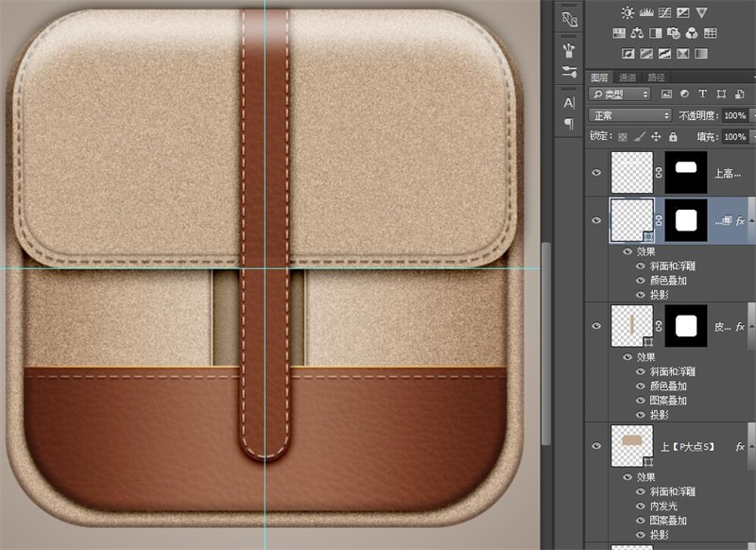The width and height of the screenshot is (756, 550).
Task: Open the Paragraph panel icon
Action: tap(569, 124)
